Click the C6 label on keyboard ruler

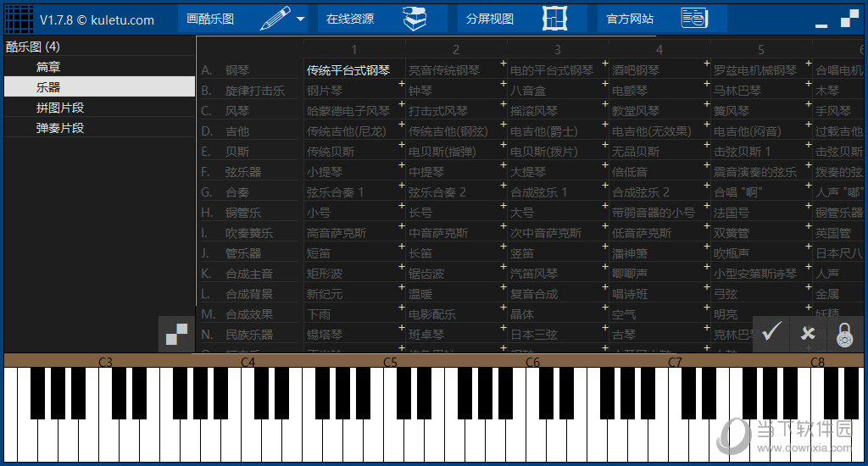point(532,362)
